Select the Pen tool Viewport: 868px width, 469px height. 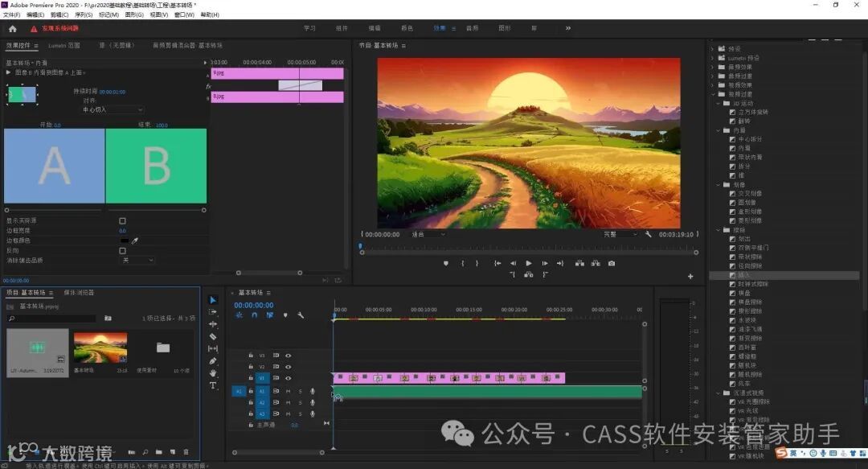213,361
